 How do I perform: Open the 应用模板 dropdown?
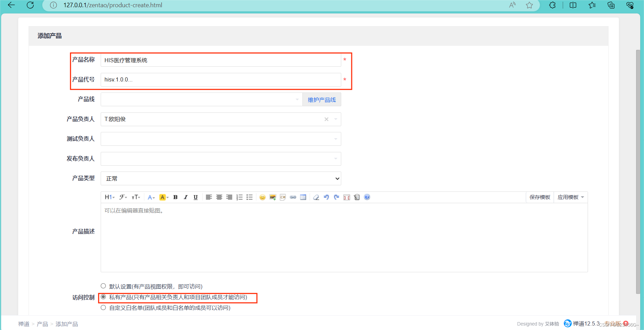coord(570,197)
